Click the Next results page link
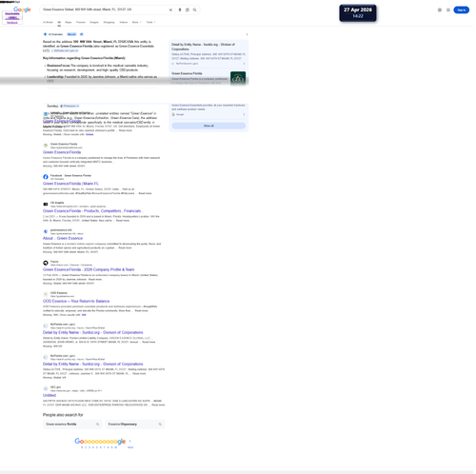476x474 pixels. (x=130, y=447)
